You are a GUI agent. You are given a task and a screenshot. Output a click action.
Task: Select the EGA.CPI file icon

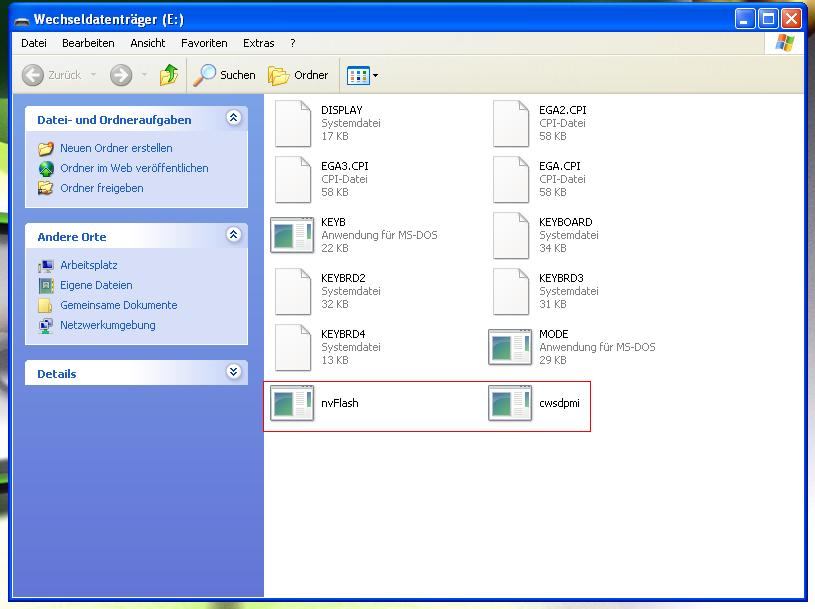coord(511,179)
